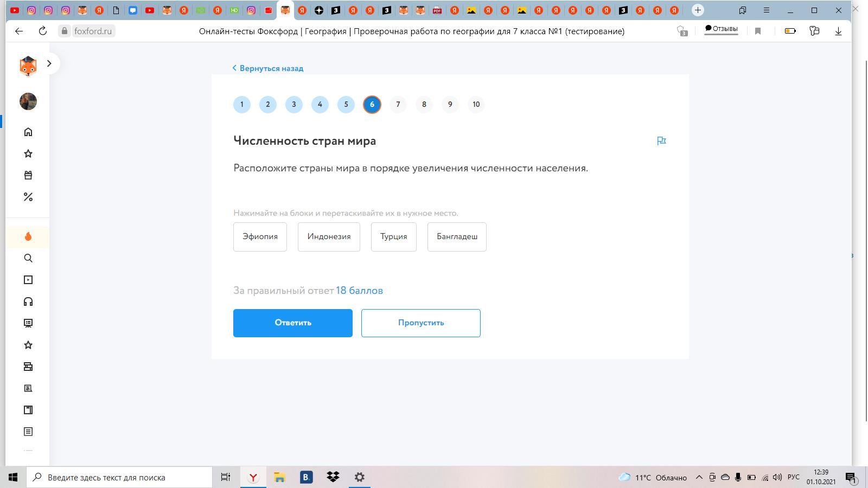Open Settings gear on the taskbar

tap(359, 477)
